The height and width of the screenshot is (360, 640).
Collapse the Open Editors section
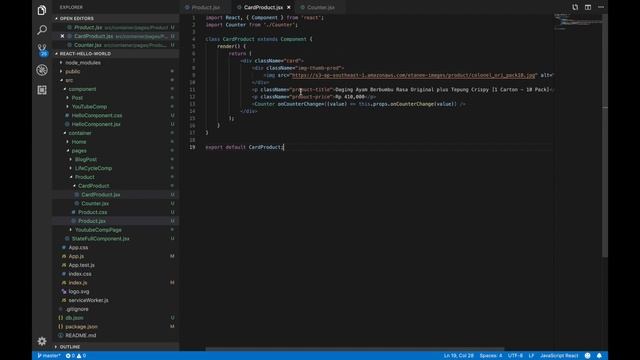[x=116, y=18]
